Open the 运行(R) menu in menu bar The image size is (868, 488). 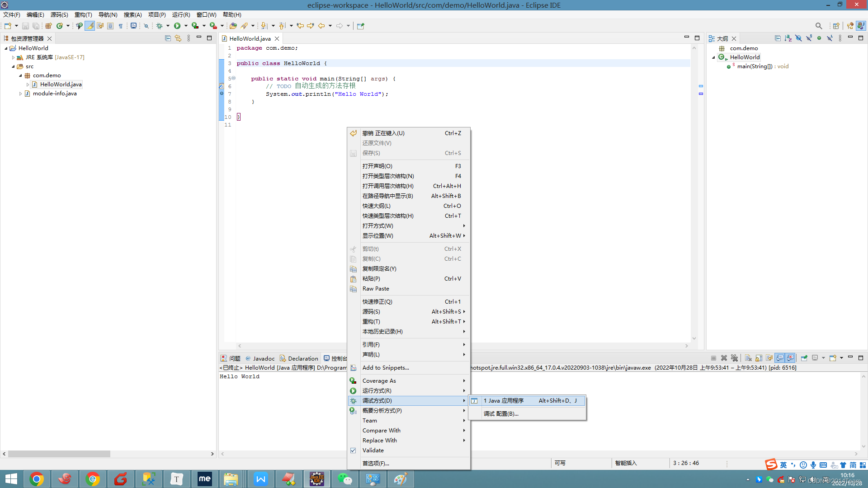tap(181, 14)
